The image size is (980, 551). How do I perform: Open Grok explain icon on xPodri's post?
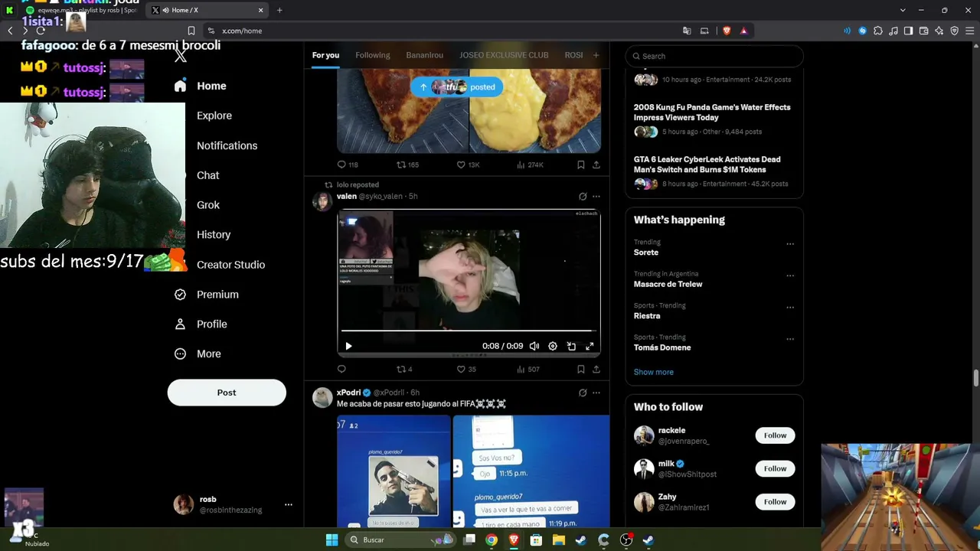click(x=583, y=393)
